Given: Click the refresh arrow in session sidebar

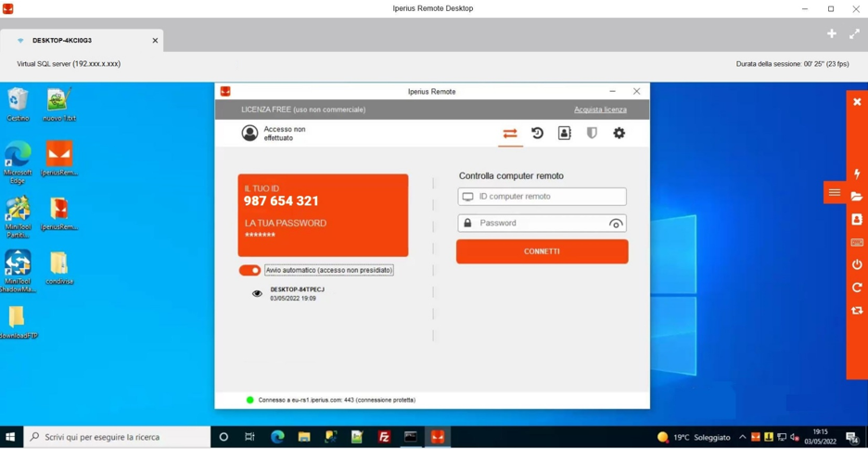Looking at the screenshot, I should (857, 288).
